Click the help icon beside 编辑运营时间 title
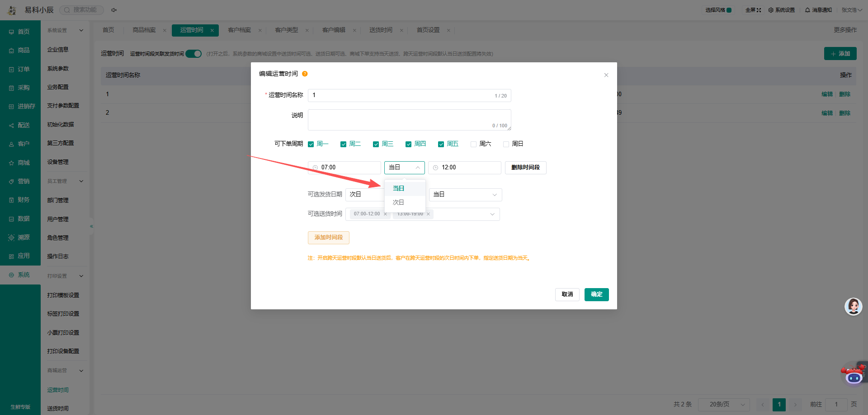This screenshot has width=868, height=415. (305, 74)
